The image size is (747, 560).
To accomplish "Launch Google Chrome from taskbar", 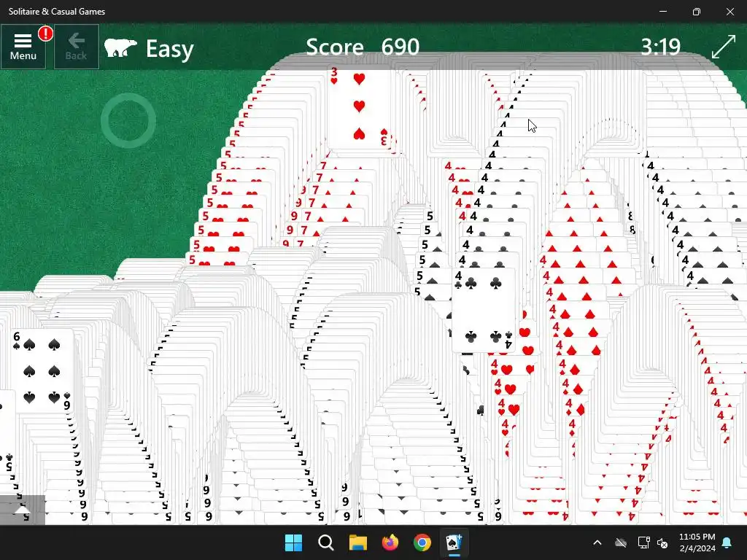I will (x=422, y=542).
